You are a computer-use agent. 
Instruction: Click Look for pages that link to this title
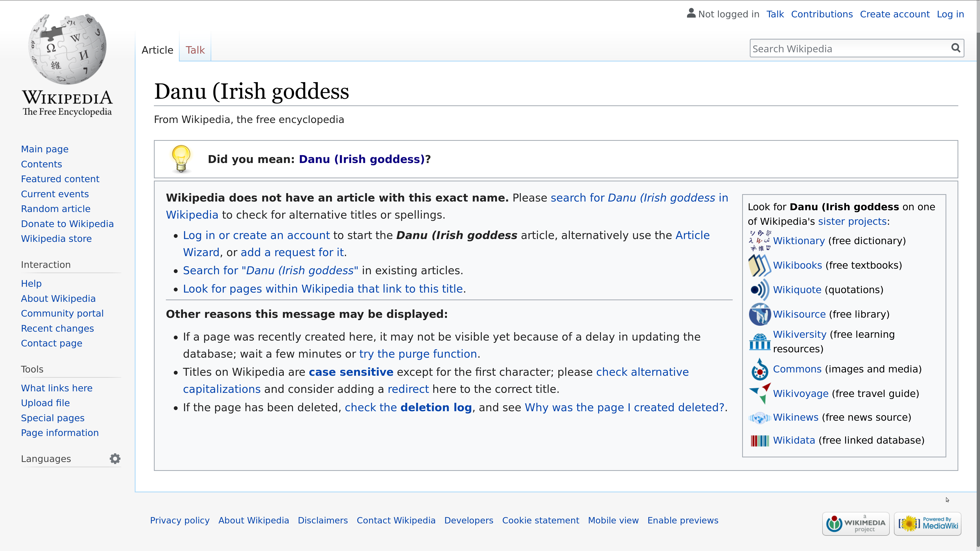[x=323, y=289]
